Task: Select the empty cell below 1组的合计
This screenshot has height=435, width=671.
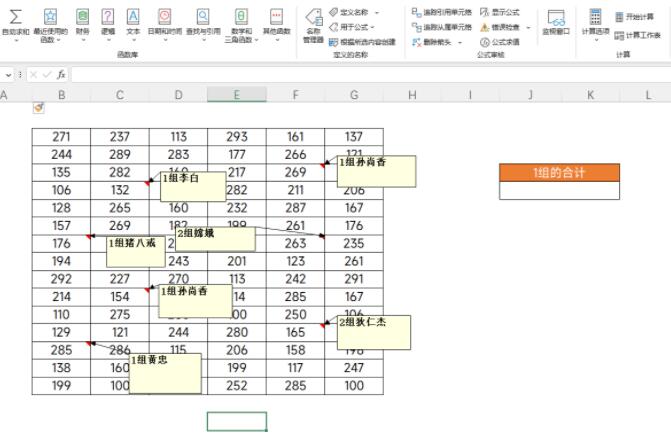Action: tap(559, 190)
